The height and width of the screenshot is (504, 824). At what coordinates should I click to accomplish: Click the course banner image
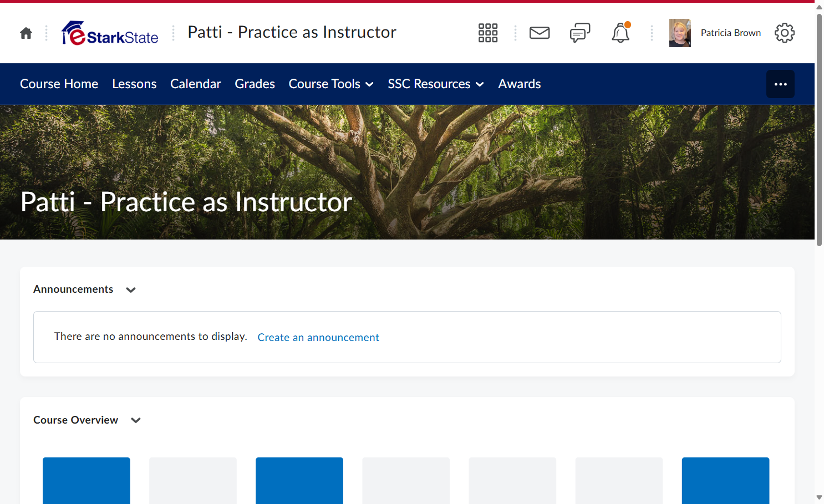click(x=407, y=172)
